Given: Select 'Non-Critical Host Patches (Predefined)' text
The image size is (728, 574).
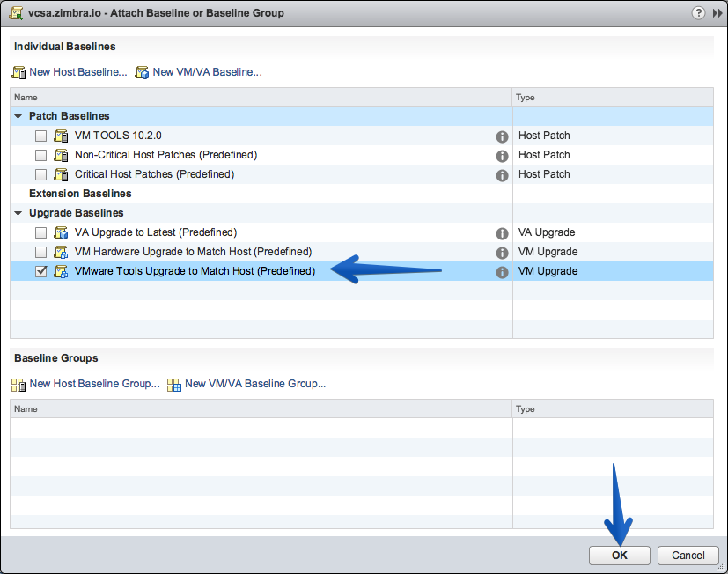Looking at the screenshot, I should (x=165, y=155).
